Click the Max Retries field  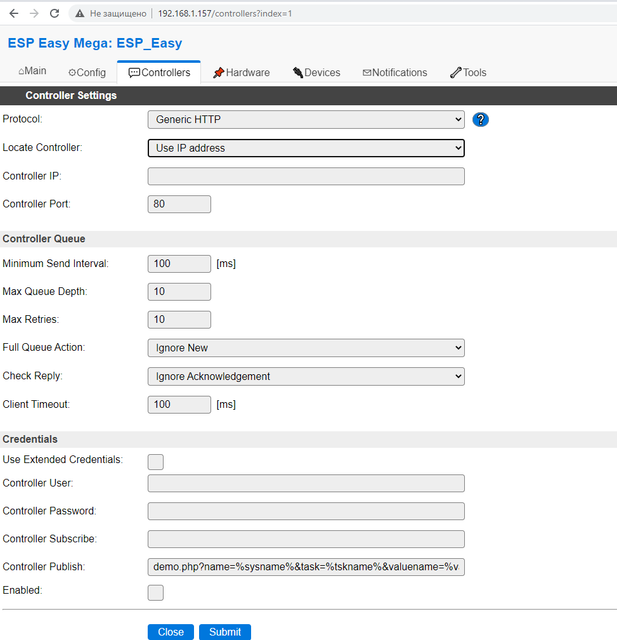tap(179, 320)
